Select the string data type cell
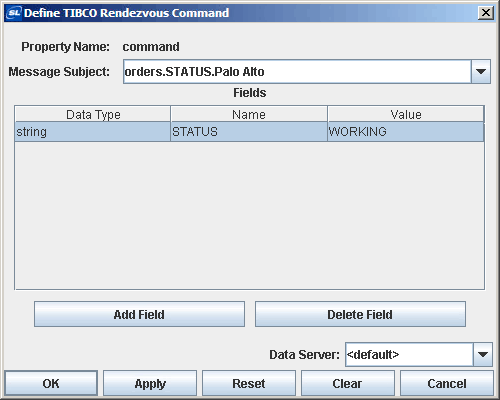The height and width of the screenshot is (400, 500). 93,132
